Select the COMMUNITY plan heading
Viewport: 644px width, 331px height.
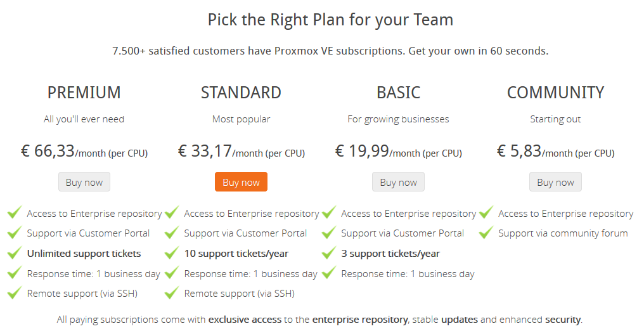555,93
